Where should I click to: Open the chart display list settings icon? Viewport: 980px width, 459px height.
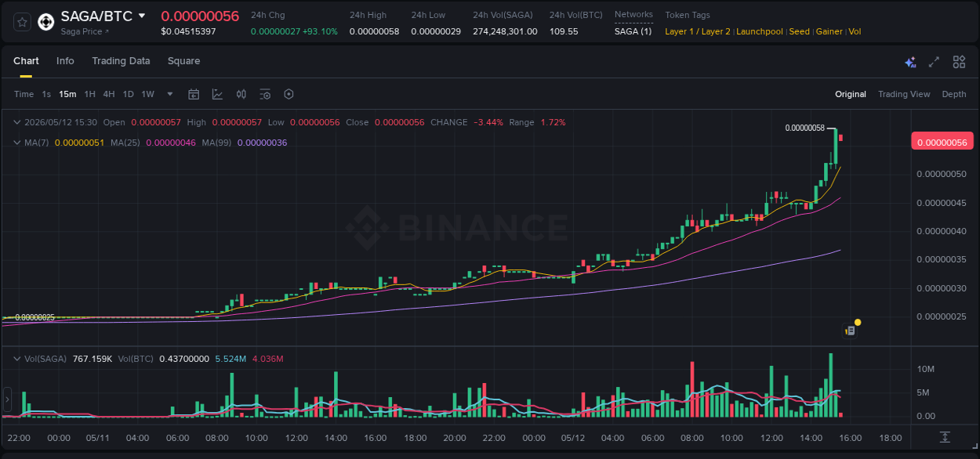click(x=265, y=94)
